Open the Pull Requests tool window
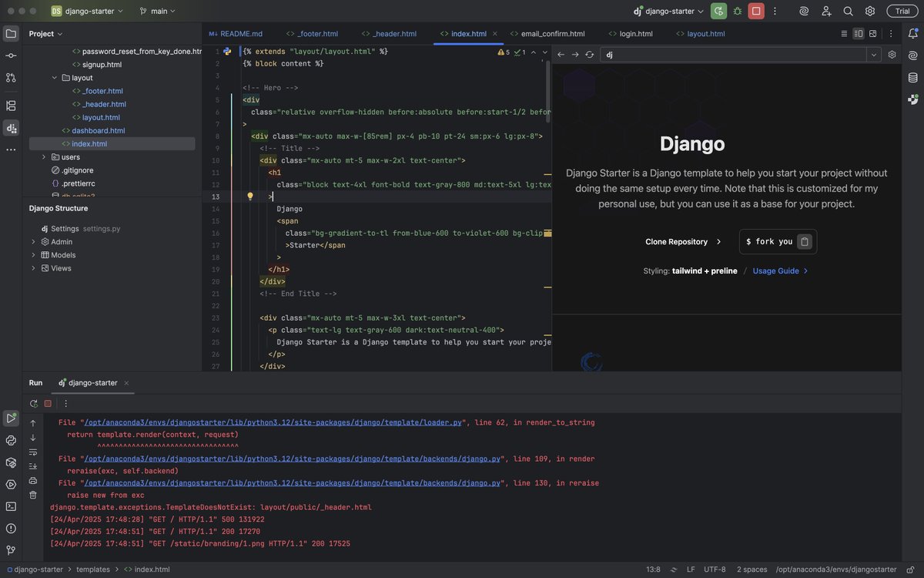The height and width of the screenshot is (578, 924). 11,78
